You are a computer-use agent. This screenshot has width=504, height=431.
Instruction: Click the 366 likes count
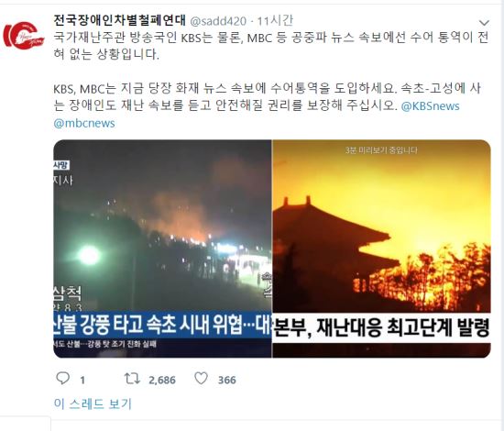pyautogui.click(x=227, y=381)
